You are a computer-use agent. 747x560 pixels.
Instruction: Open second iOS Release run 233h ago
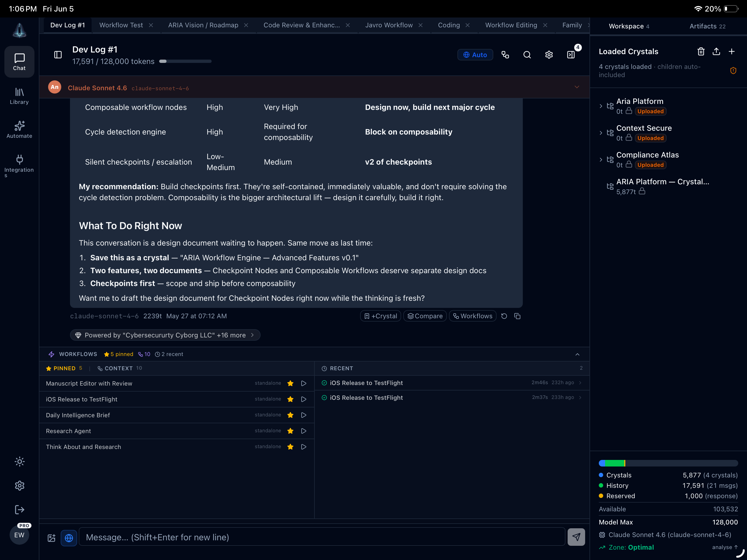point(452,398)
